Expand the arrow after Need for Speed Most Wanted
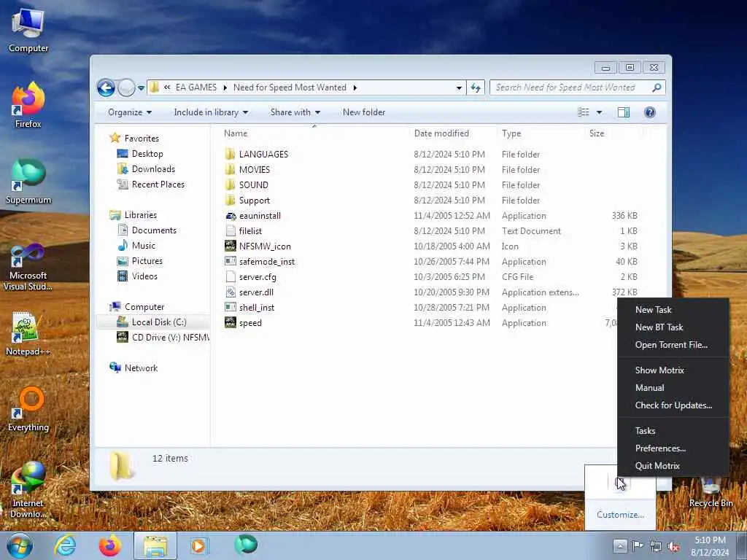The image size is (747, 560). (355, 87)
